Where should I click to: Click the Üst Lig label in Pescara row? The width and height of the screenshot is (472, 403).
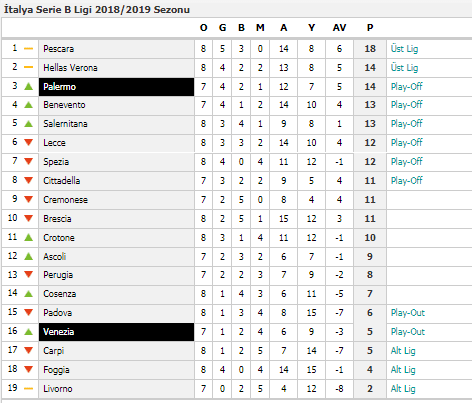[x=404, y=49]
